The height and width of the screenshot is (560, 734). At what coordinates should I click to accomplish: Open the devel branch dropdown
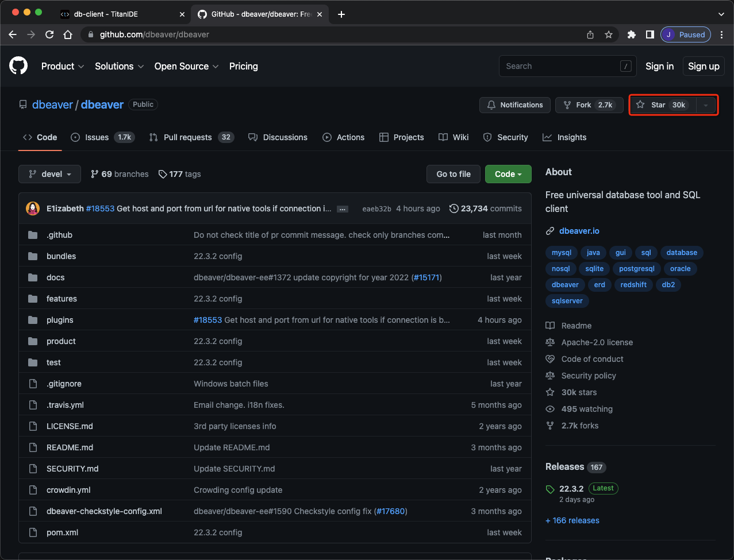point(49,174)
